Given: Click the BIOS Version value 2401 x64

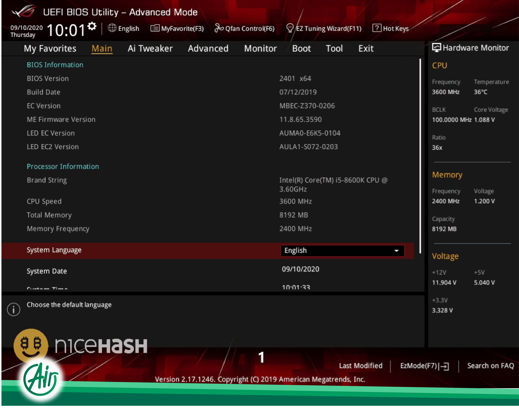Looking at the screenshot, I should (295, 78).
